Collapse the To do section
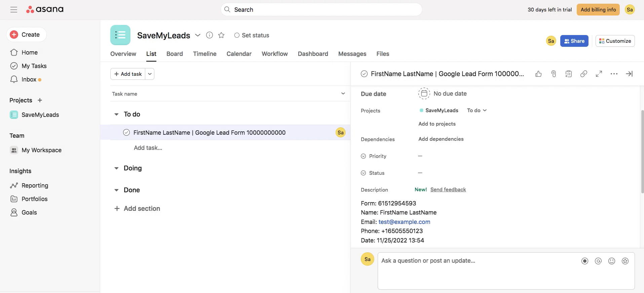 click(116, 115)
